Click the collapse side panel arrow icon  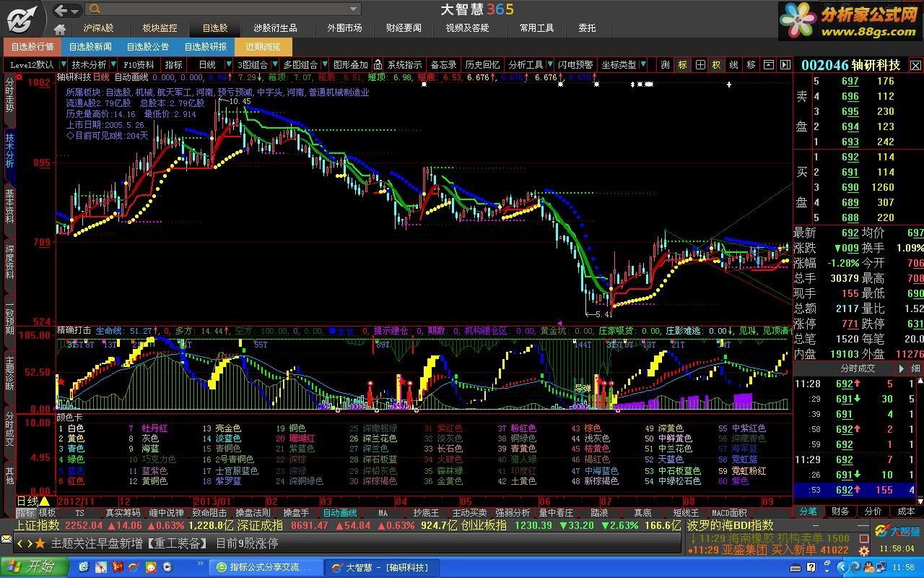pyautogui.click(x=784, y=64)
